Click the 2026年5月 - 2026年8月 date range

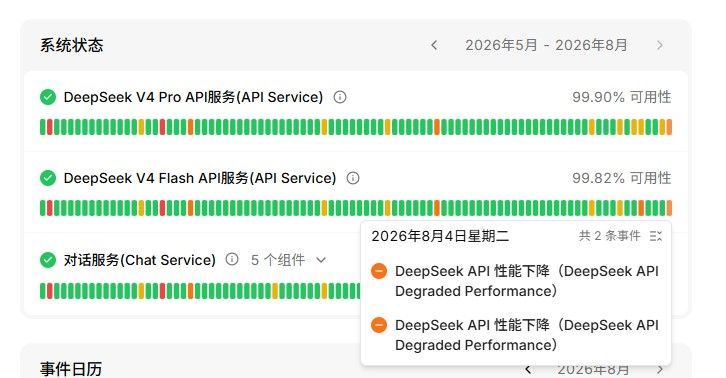[546, 45]
